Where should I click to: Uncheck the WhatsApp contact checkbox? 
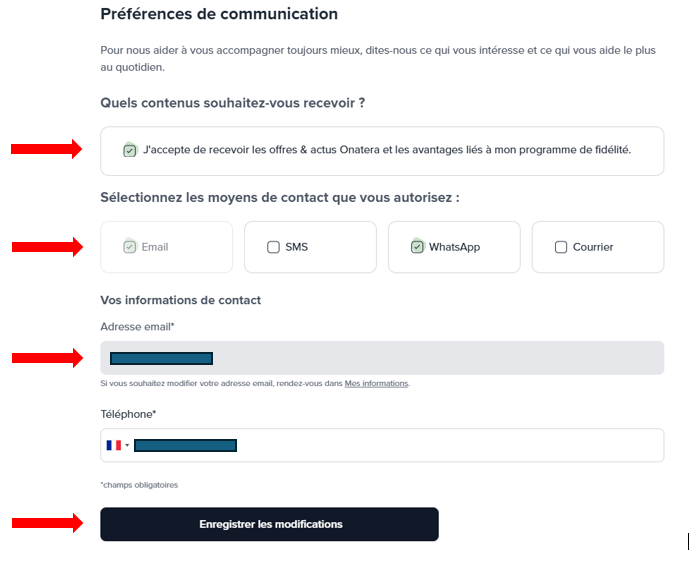pyautogui.click(x=417, y=247)
